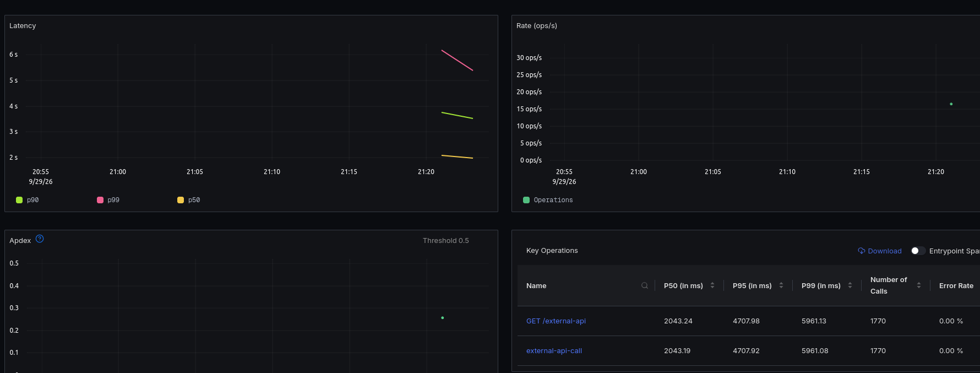
Task: Toggle the p90 legend series
Action: (x=28, y=200)
